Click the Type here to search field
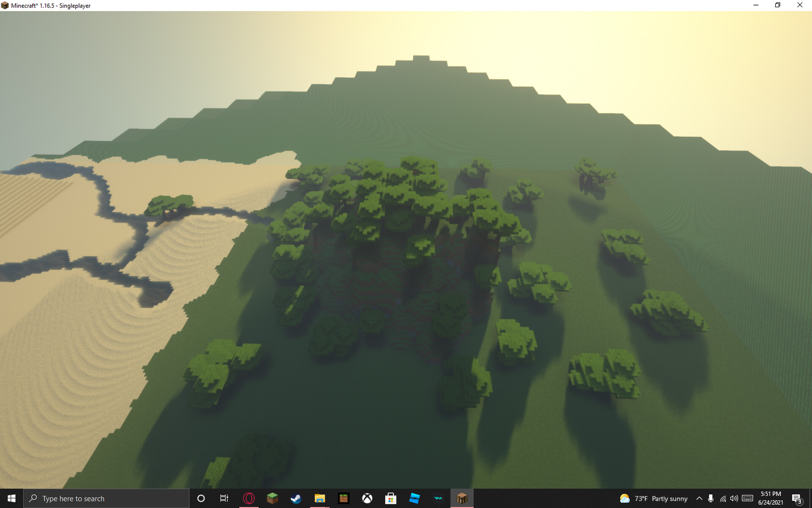This screenshot has height=508, width=812. click(106, 498)
